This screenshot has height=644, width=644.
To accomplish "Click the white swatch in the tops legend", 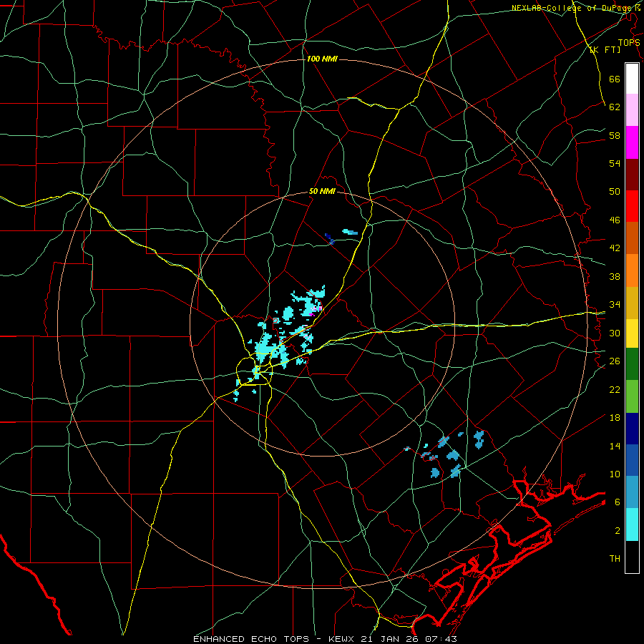I will click(x=632, y=79).
